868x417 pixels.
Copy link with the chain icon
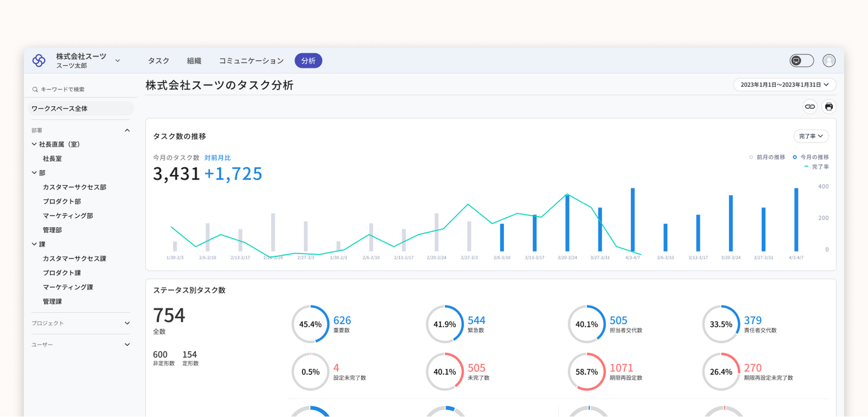pyautogui.click(x=810, y=107)
